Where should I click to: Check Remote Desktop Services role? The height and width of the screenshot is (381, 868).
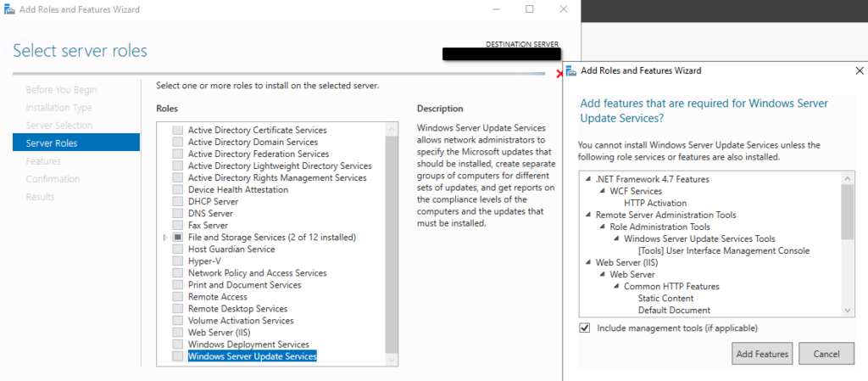click(177, 309)
